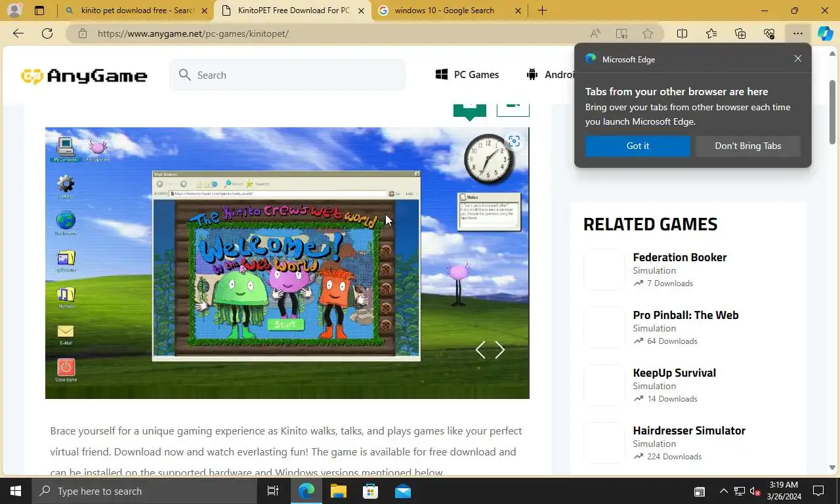Open Microsoft Store from taskbar
The width and height of the screenshot is (840, 504).
[370, 491]
